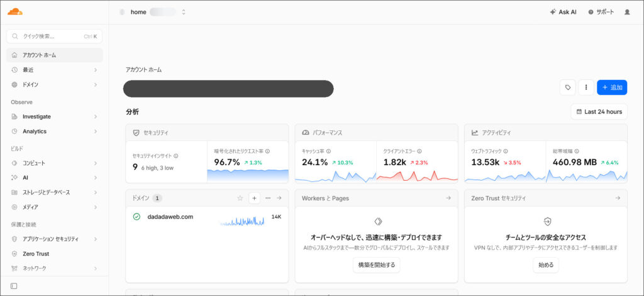
Task: Click the セキュリティ card header
Action: click(x=207, y=133)
